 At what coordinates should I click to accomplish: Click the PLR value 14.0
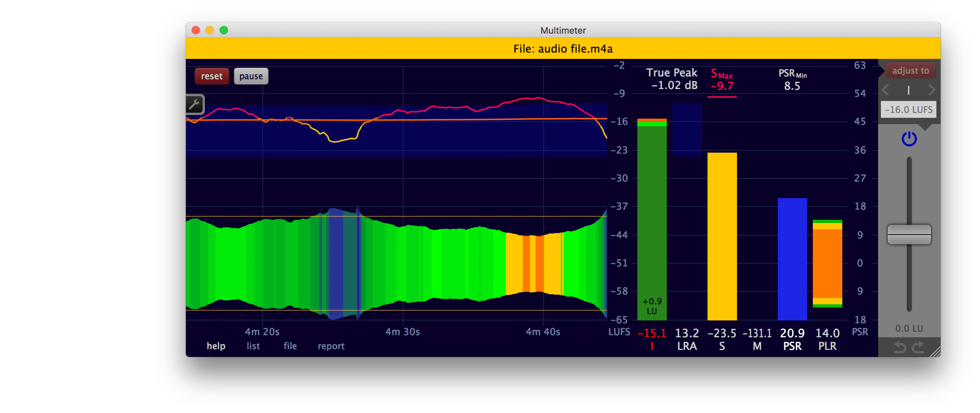tap(827, 333)
